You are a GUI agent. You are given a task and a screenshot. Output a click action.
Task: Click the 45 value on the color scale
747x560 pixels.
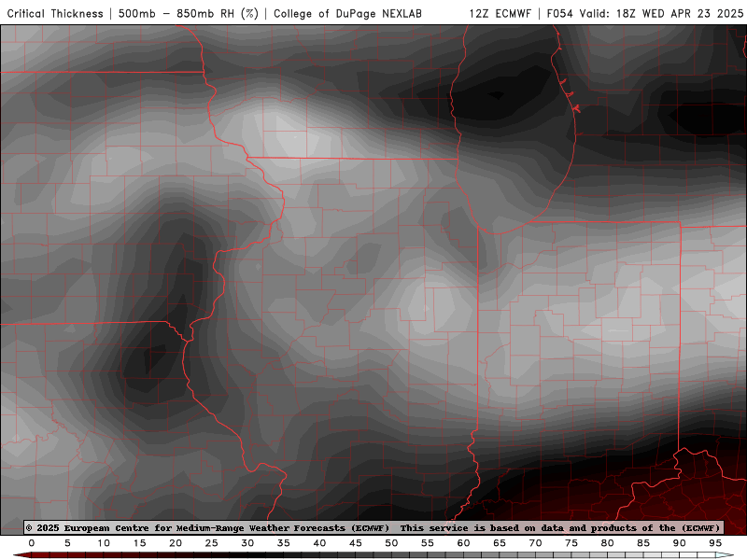pyautogui.click(x=356, y=543)
